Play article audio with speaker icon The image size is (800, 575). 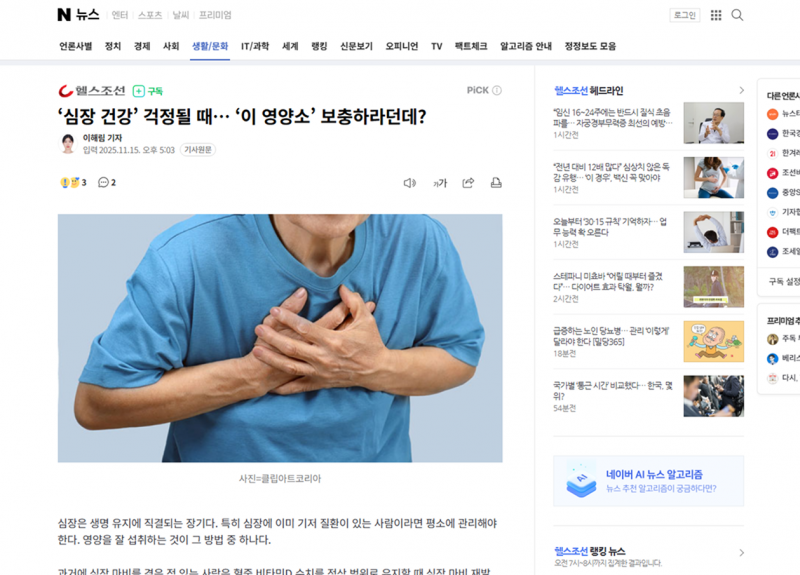pyautogui.click(x=410, y=183)
